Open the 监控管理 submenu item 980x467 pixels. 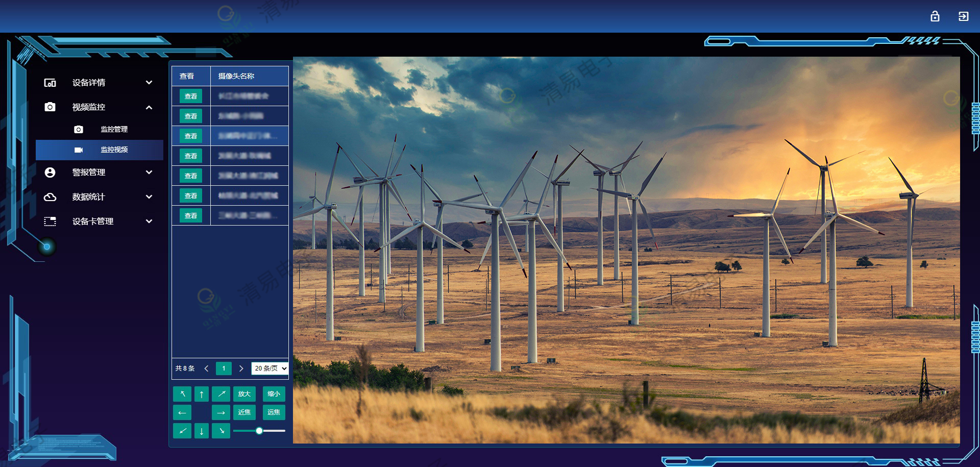click(114, 130)
